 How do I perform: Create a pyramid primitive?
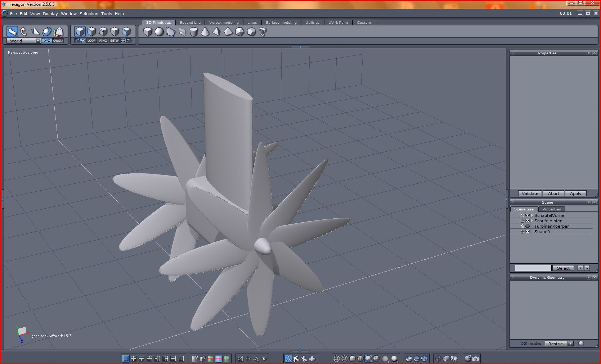pyautogui.click(x=217, y=32)
